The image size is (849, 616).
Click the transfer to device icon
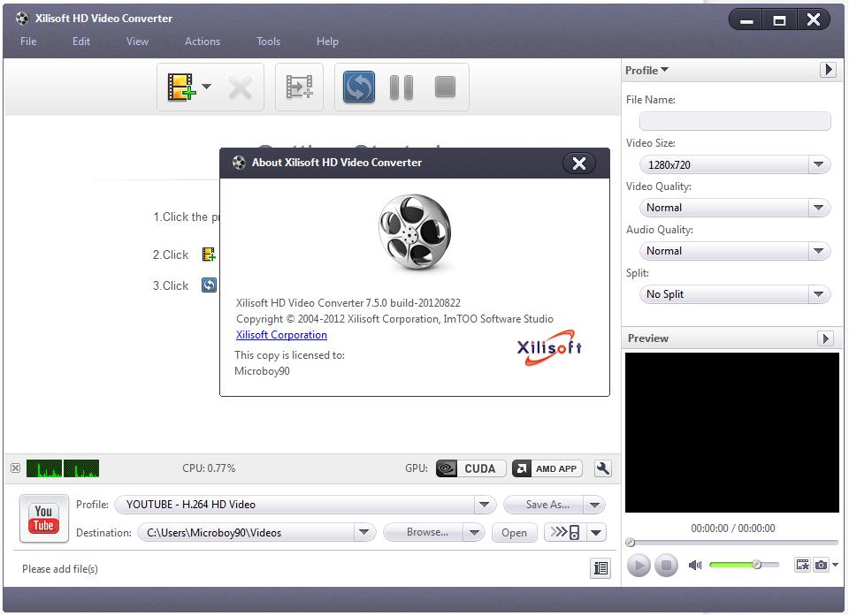pyautogui.click(x=565, y=532)
